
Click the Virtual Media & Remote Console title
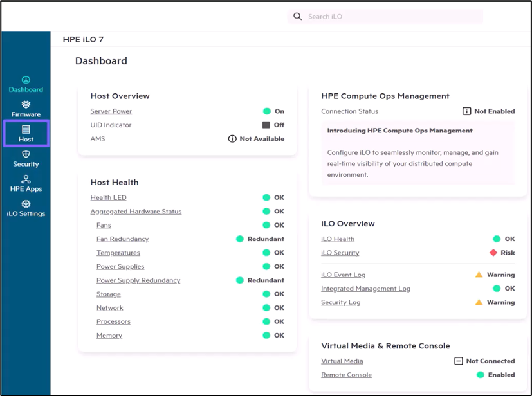(x=385, y=346)
